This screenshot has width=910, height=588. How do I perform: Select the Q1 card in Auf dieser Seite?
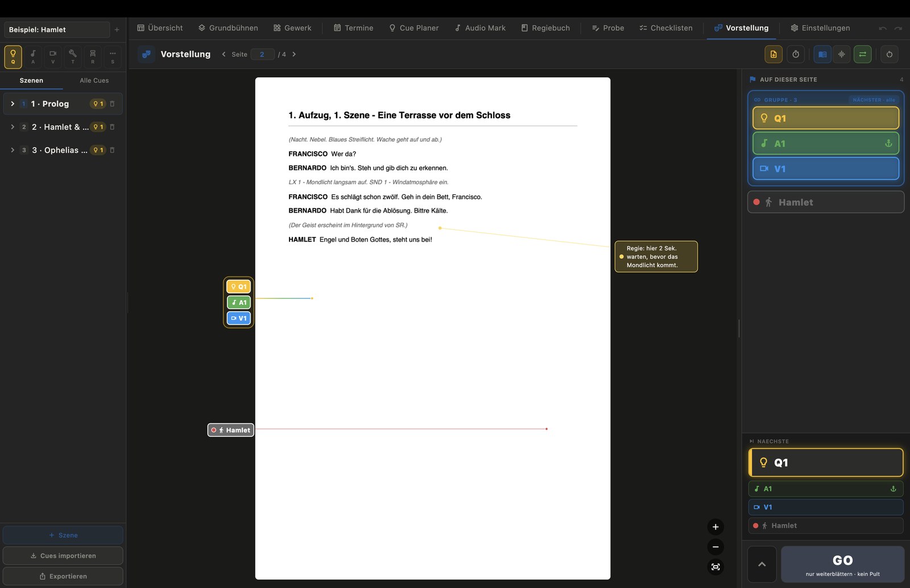(826, 118)
